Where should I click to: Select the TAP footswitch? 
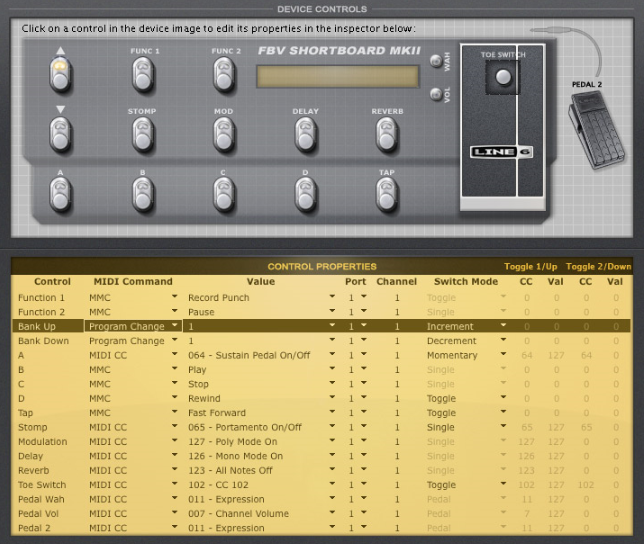[x=387, y=195]
